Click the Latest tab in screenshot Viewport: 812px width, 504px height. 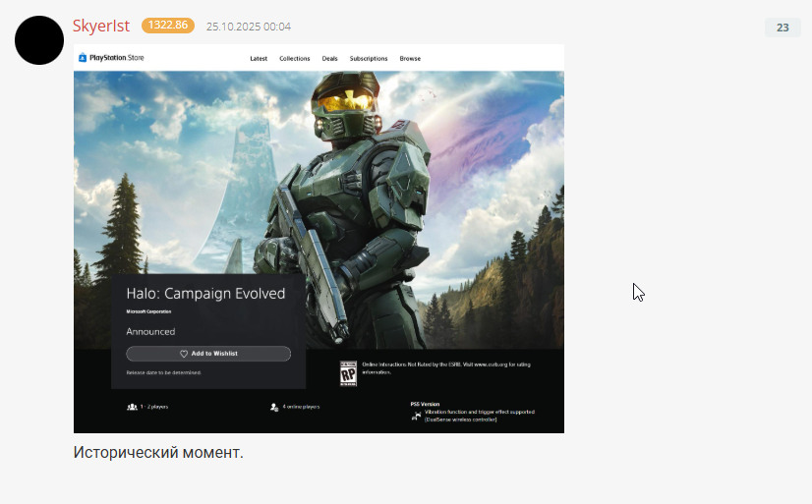click(x=259, y=59)
